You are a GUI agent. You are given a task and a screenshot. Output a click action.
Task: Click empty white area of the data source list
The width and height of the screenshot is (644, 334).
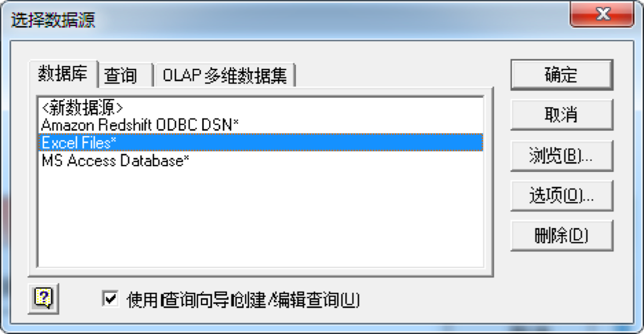coord(260,218)
